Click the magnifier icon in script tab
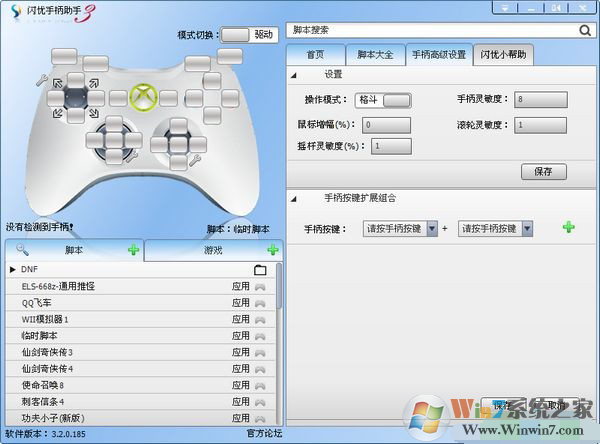 (22, 250)
